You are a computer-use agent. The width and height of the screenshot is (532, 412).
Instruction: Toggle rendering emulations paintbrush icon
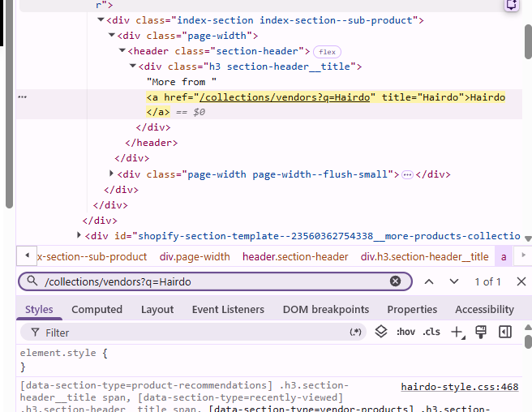[481, 332]
